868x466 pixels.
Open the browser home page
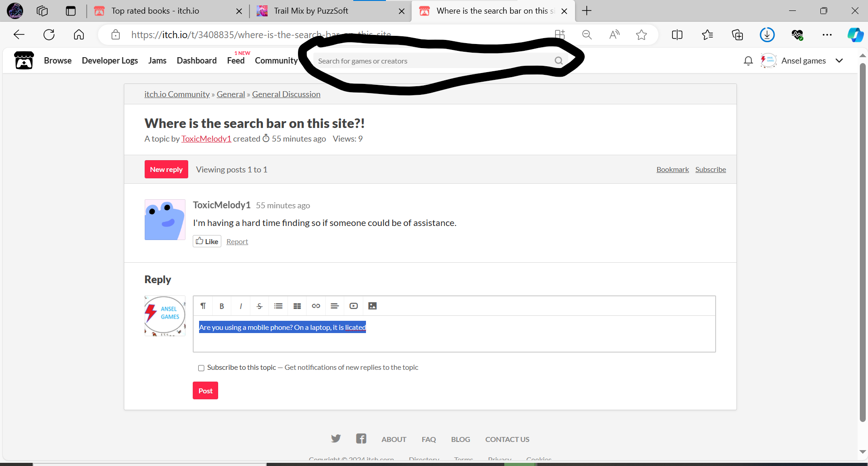79,34
